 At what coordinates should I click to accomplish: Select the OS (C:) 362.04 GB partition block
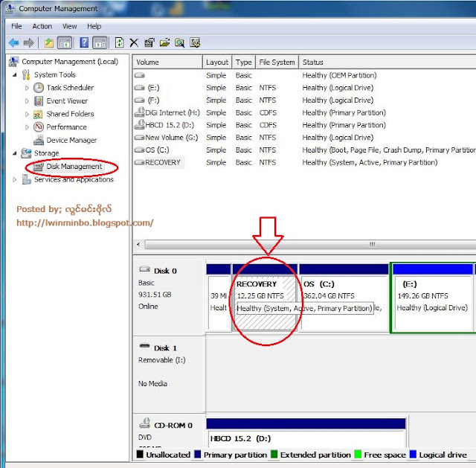[x=344, y=298]
